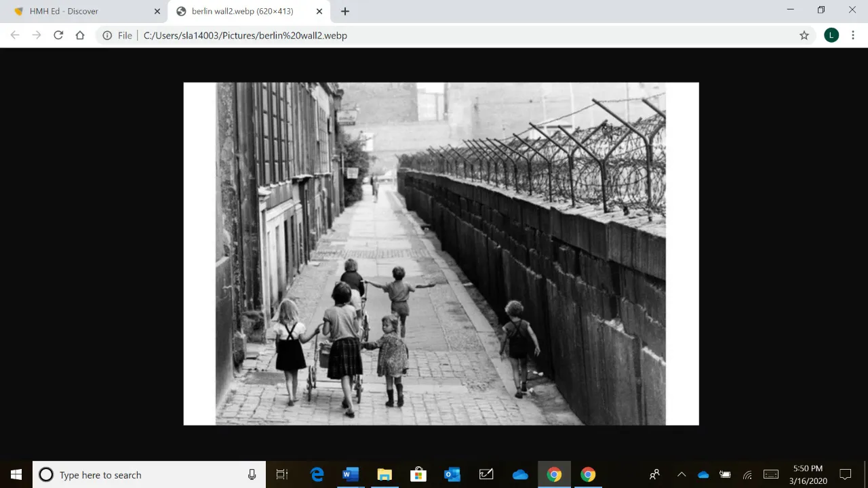Open Task View on the taskbar
The height and width of the screenshot is (488, 868).
[x=282, y=474]
